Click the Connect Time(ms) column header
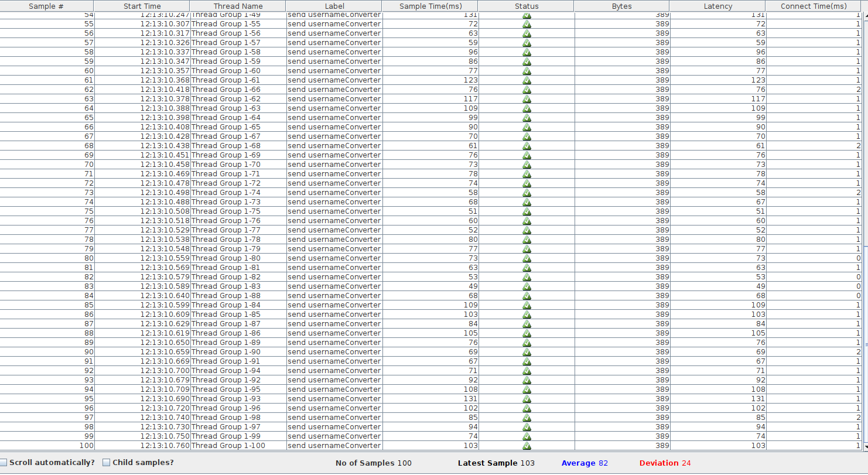The height and width of the screenshot is (475, 868). pos(814,6)
